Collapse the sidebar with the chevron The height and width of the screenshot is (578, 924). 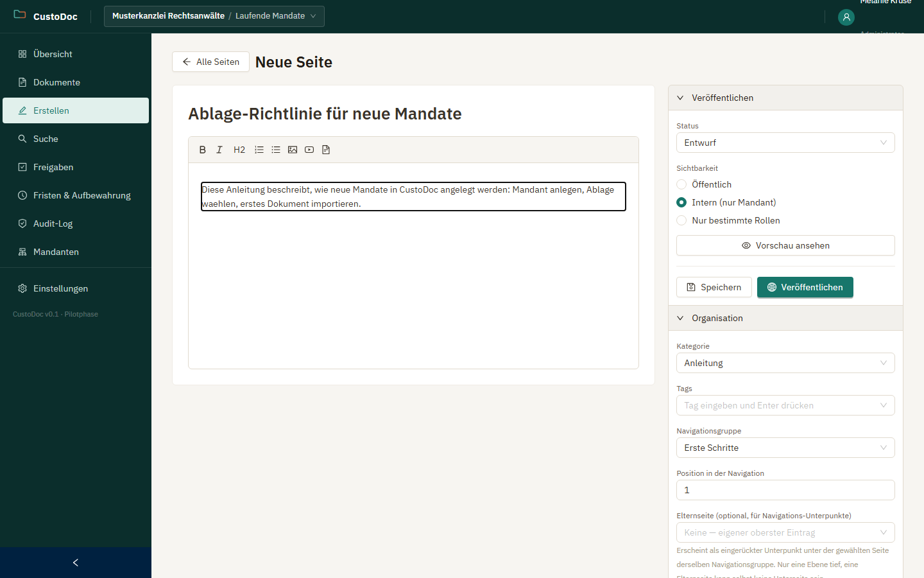pos(76,563)
